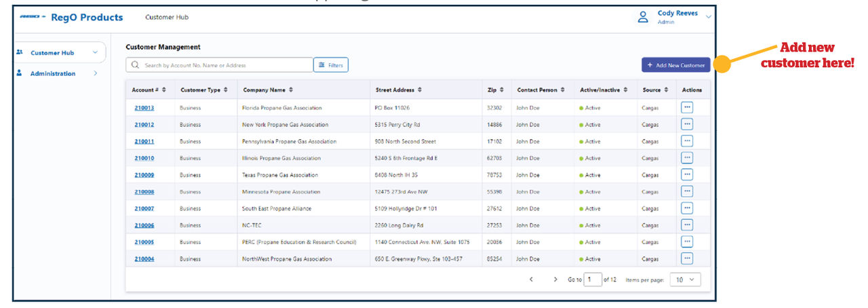Open account link 210007

coord(144,209)
